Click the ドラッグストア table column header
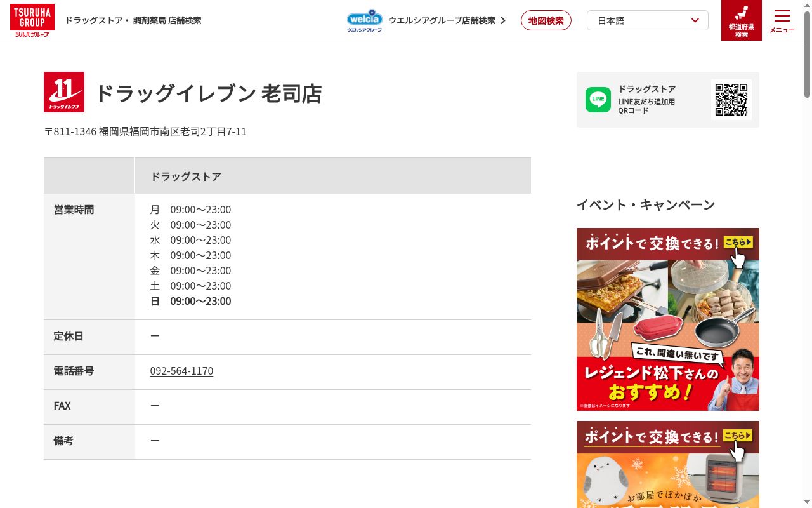The image size is (812, 508). pos(333,176)
